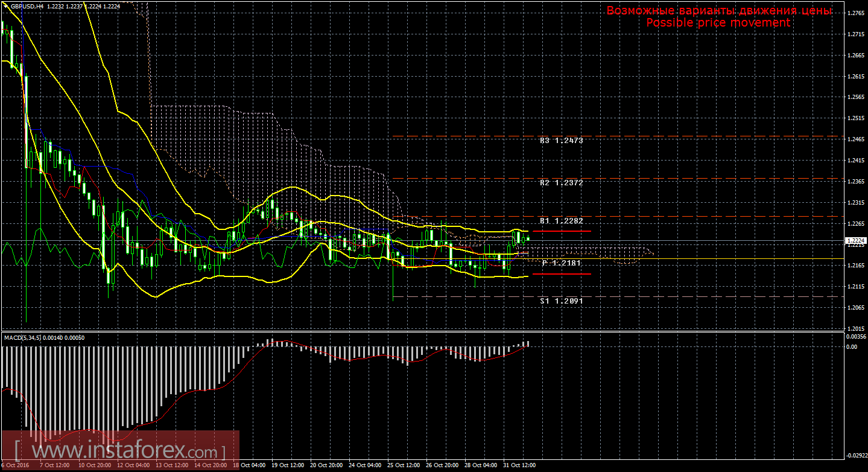Click the Russian caption 'Возможные варианты движения цены'
This screenshot has width=868, height=472.
[719, 11]
